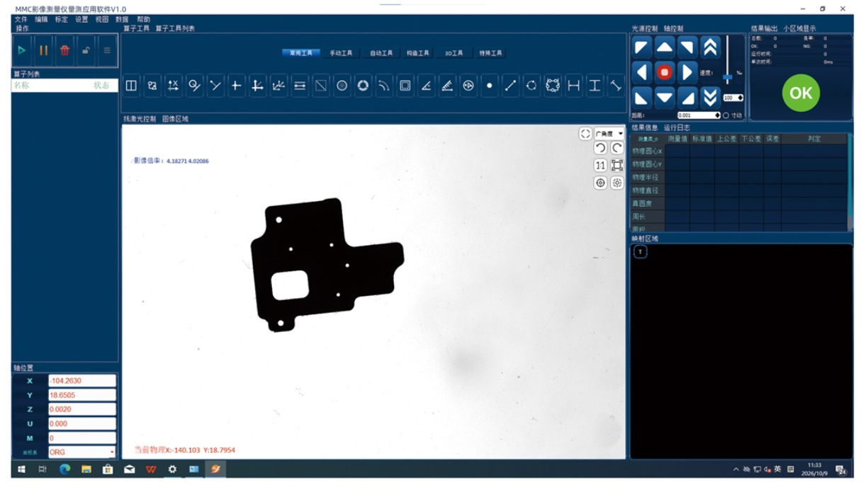Click the fullscreen bracket icon in image area
The width and height of the screenshot is (868, 487).
click(x=585, y=134)
